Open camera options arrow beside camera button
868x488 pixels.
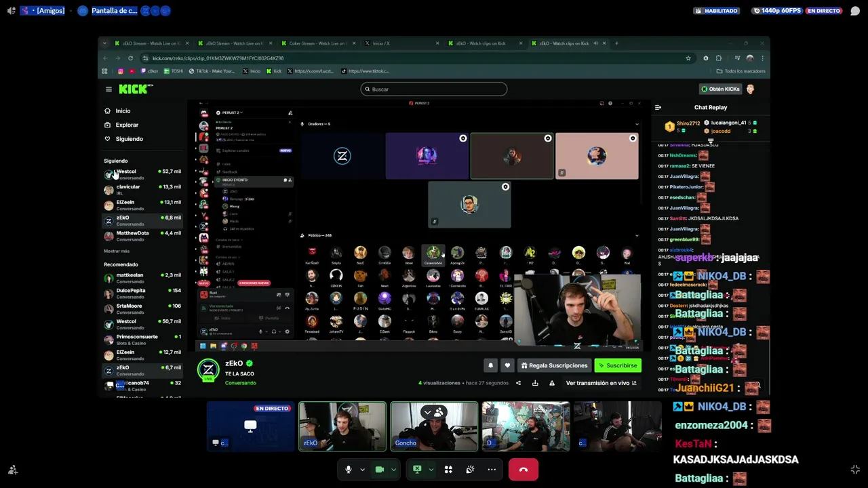click(x=393, y=469)
